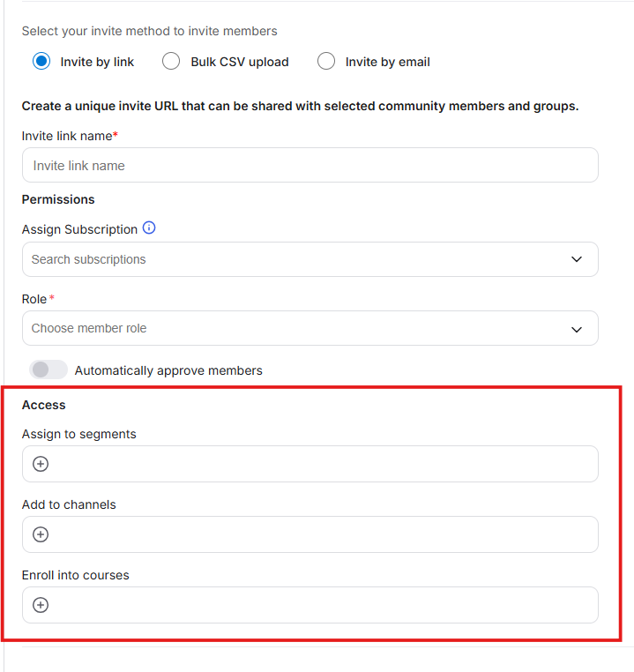Click inside the Enroll into courses box
Image resolution: width=634 pixels, height=672 pixels.
tap(317, 605)
